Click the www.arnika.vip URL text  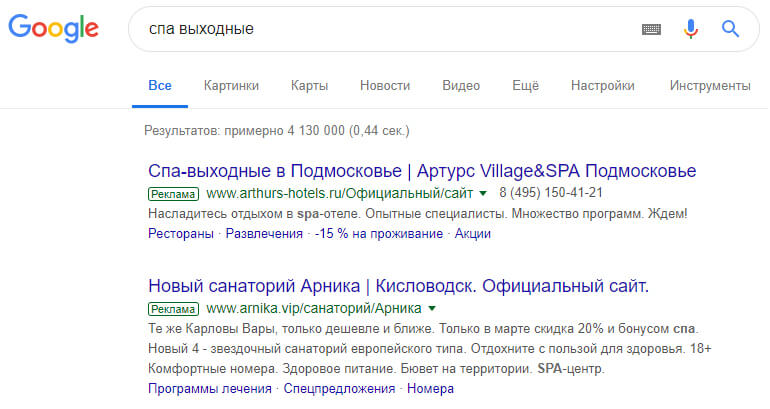point(314,308)
